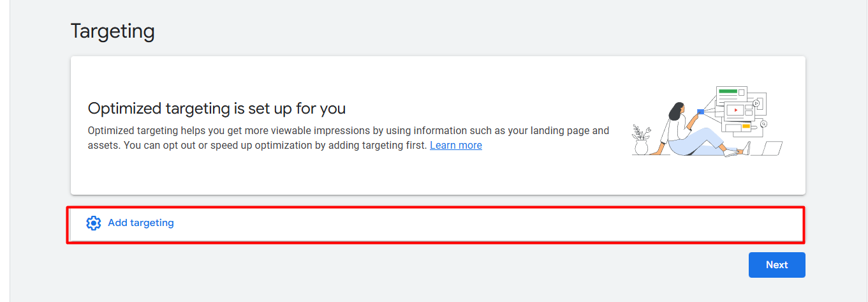Click the laptop drawing in illustration

click(x=772, y=148)
